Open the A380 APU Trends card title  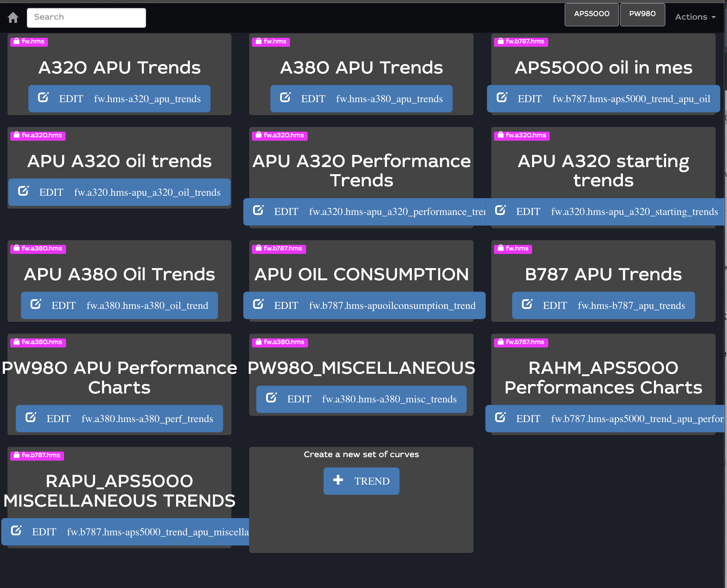pyautogui.click(x=362, y=68)
